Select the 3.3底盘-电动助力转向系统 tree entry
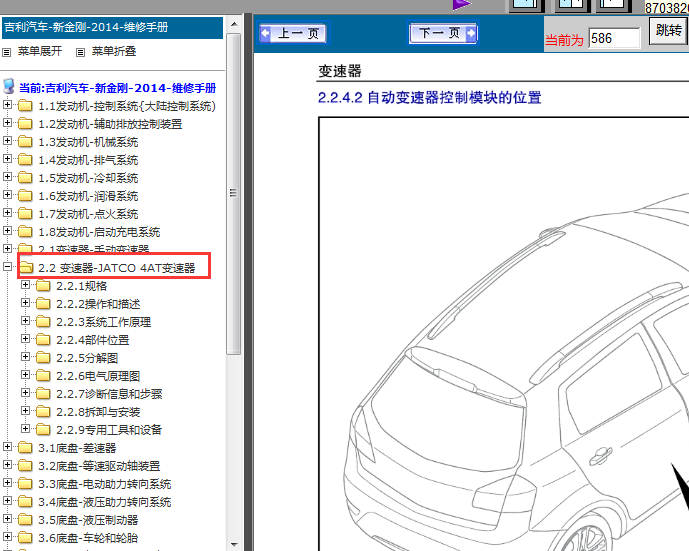 [x=105, y=484]
